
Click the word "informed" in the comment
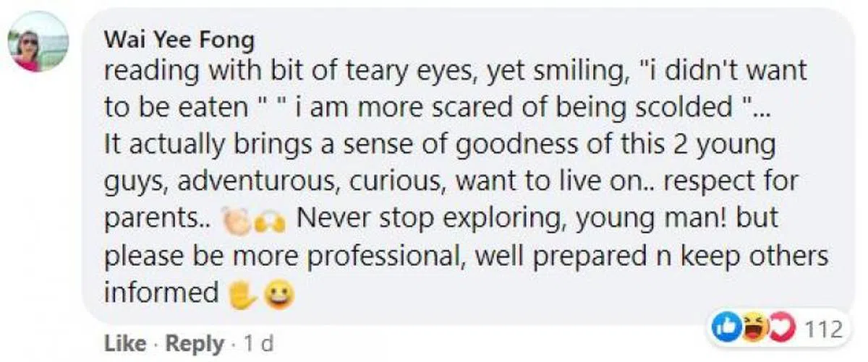(x=161, y=291)
